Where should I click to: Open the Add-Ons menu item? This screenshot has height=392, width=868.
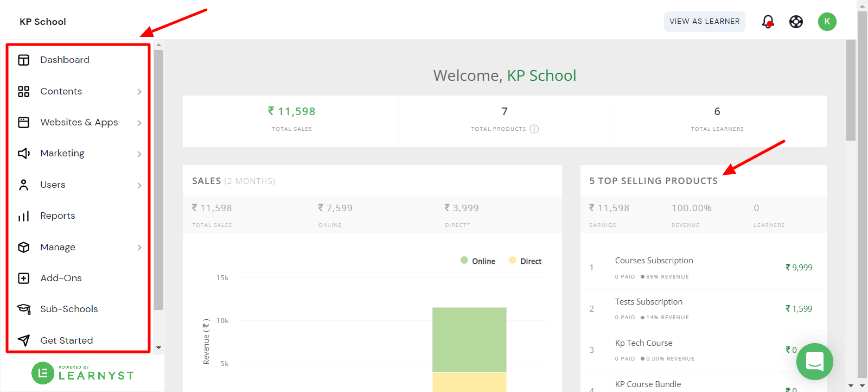coord(61,278)
